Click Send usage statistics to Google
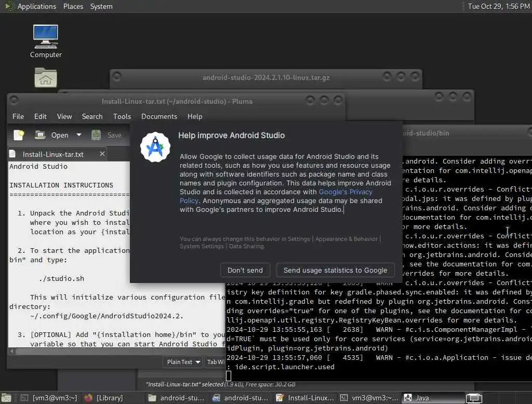This screenshot has width=532, height=404. 335,271
